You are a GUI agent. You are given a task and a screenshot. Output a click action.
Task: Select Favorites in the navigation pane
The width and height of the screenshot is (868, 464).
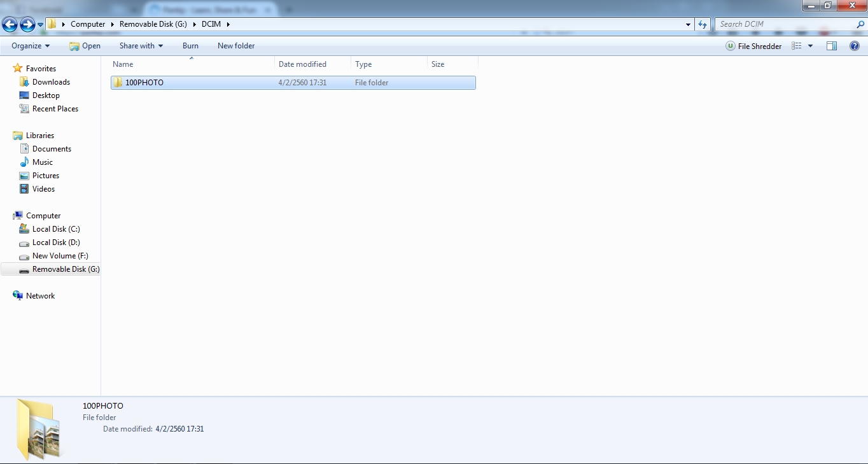coord(41,69)
